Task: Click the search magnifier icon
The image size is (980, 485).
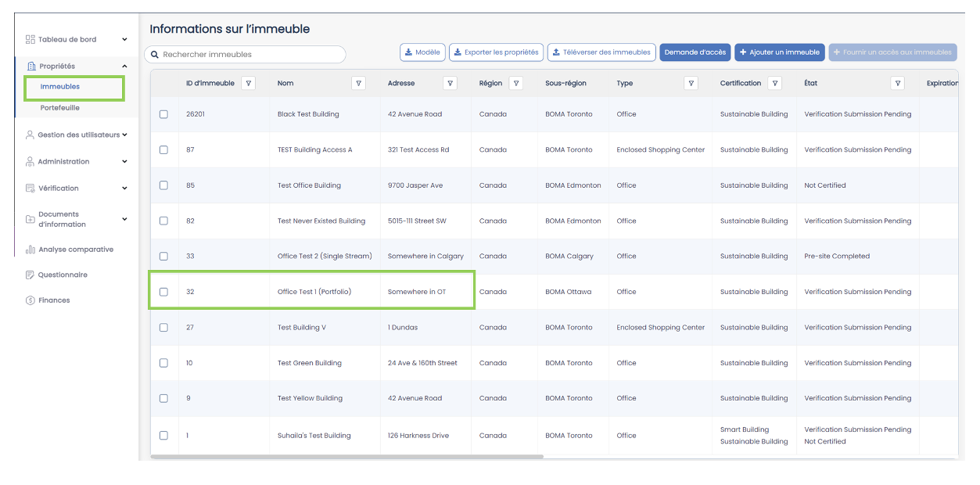Action: (x=155, y=55)
